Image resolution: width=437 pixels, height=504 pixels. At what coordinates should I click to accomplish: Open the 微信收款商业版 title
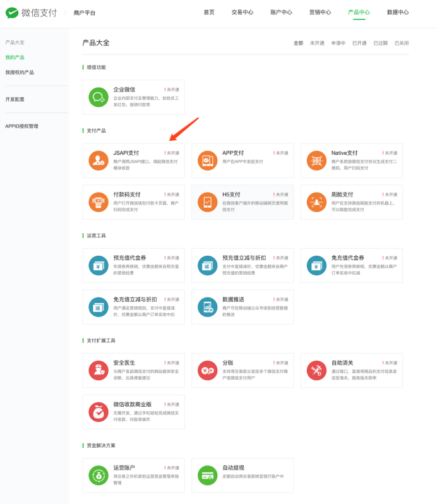133,404
